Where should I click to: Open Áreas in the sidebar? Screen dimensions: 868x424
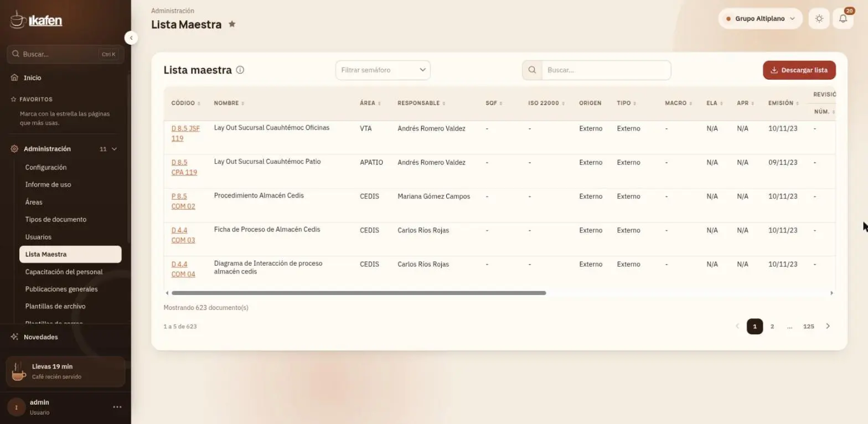[x=34, y=202]
